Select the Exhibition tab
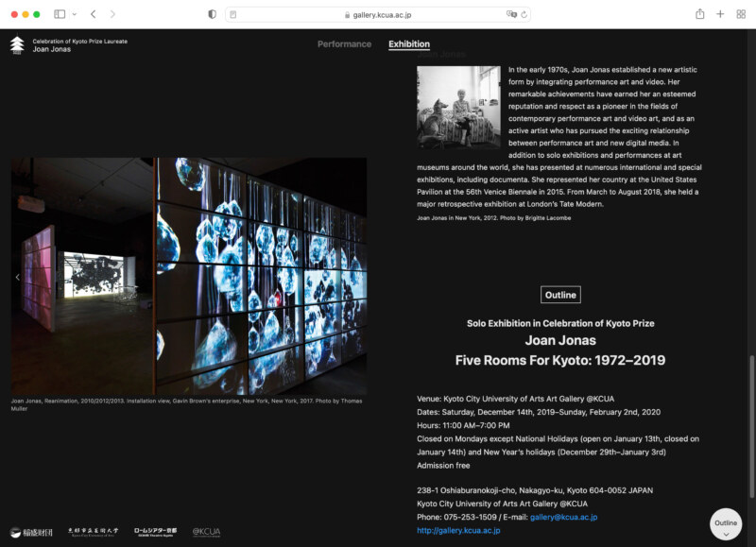Screen dimensions: 756x547 point(408,44)
